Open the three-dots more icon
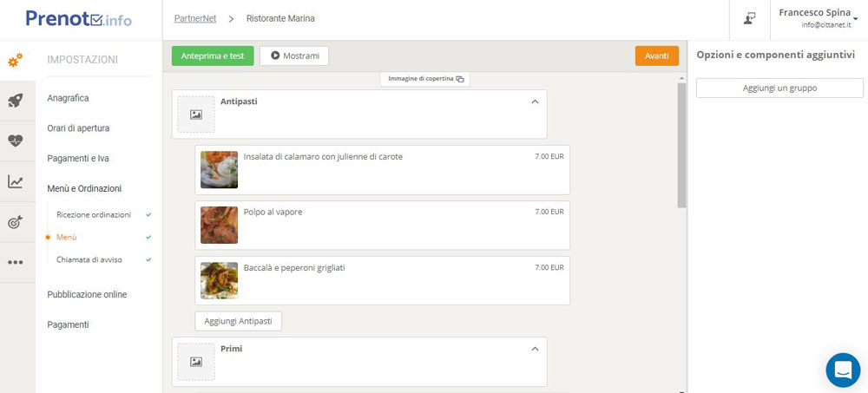Screen dimensions: 868x393 coord(16,263)
